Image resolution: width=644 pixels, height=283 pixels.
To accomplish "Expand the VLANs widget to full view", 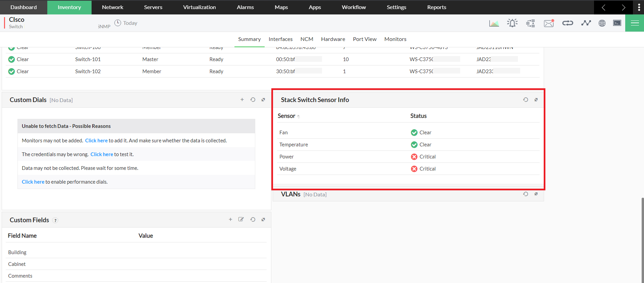I will tap(536, 194).
